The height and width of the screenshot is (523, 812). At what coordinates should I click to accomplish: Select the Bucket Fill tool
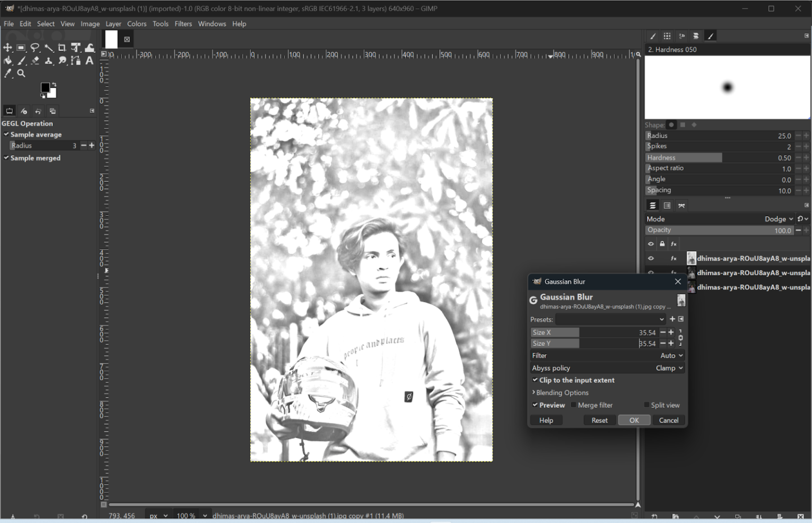8,61
